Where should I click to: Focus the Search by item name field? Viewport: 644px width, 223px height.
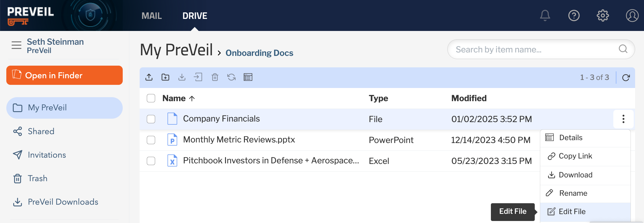[x=541, y=49]
